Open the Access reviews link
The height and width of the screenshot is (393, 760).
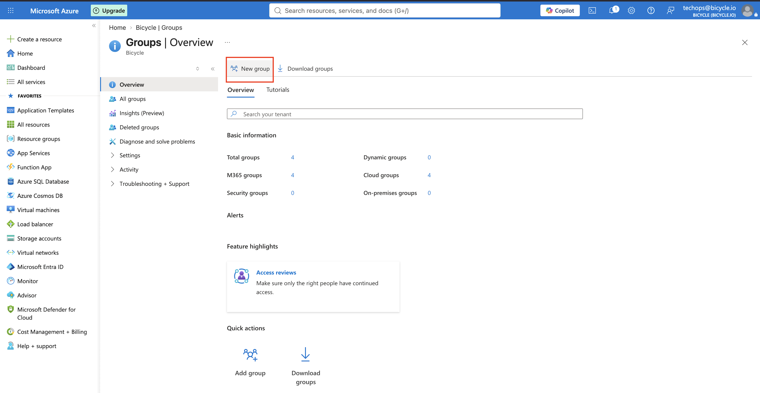coord(276,272)
